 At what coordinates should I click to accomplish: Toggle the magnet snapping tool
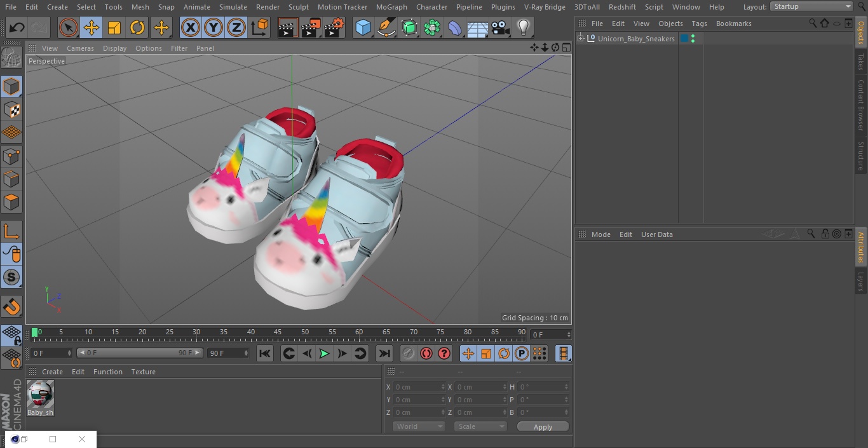[x=11, y=307]
